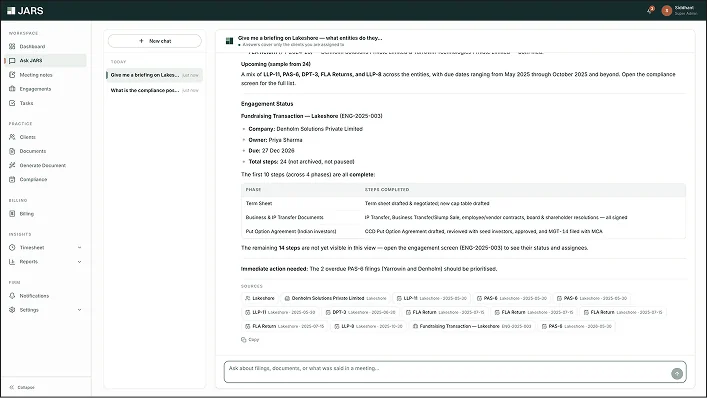The width and height of the screenshot is (707, 398).
Task: Open Meeting notes via its sidebar icon
Action: coord(12,75)
